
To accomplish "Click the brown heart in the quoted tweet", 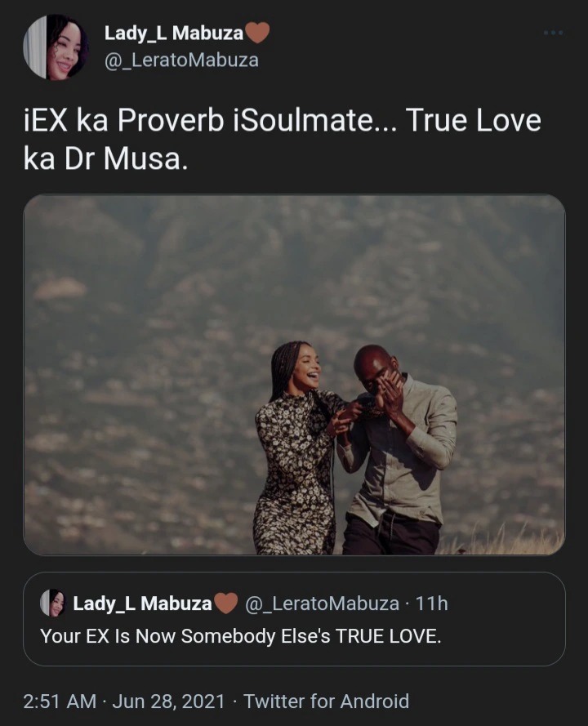I will pos(226,604).
